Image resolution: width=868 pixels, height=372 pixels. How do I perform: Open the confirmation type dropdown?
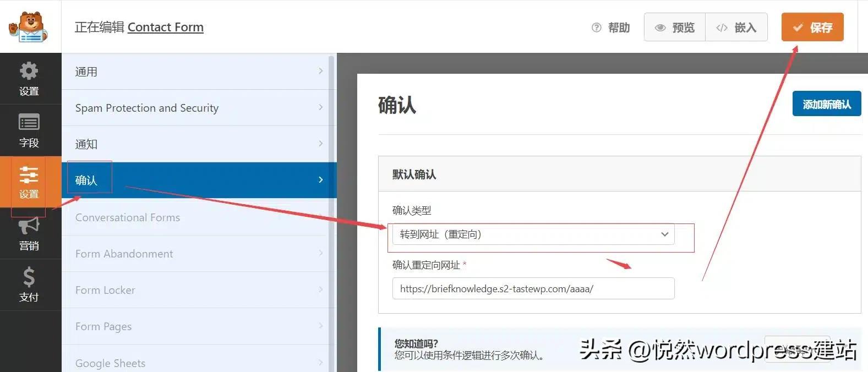point(533,234)
